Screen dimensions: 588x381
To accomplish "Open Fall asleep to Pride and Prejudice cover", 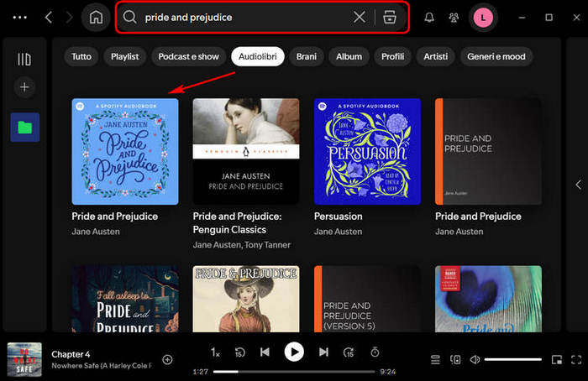I will (x=125, y=299).
